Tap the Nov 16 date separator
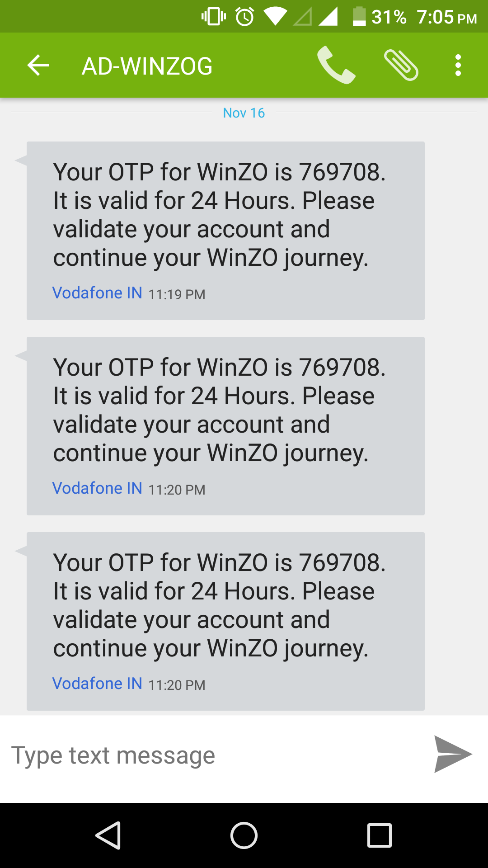 pos(244,113)
